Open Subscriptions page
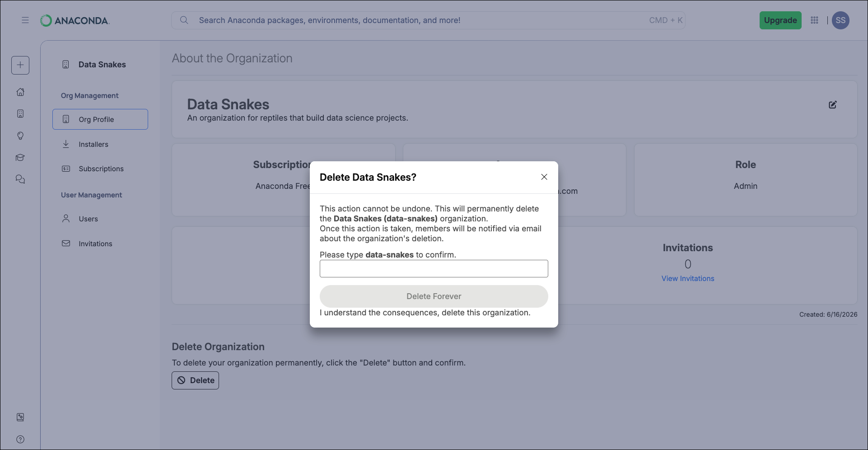 point(101,169)
